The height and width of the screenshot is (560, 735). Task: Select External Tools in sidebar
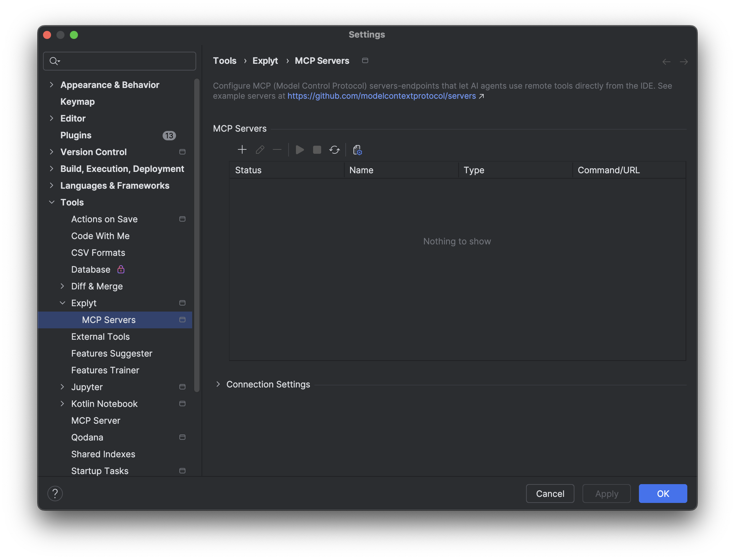tap(100, 336)
